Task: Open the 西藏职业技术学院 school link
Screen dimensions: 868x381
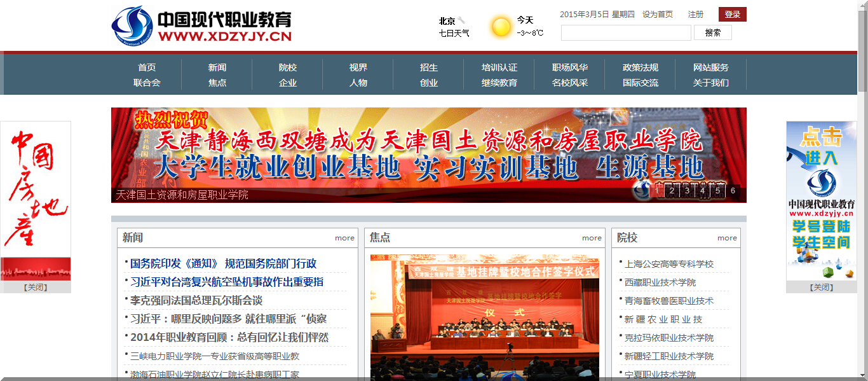Action: pos(660,282)
